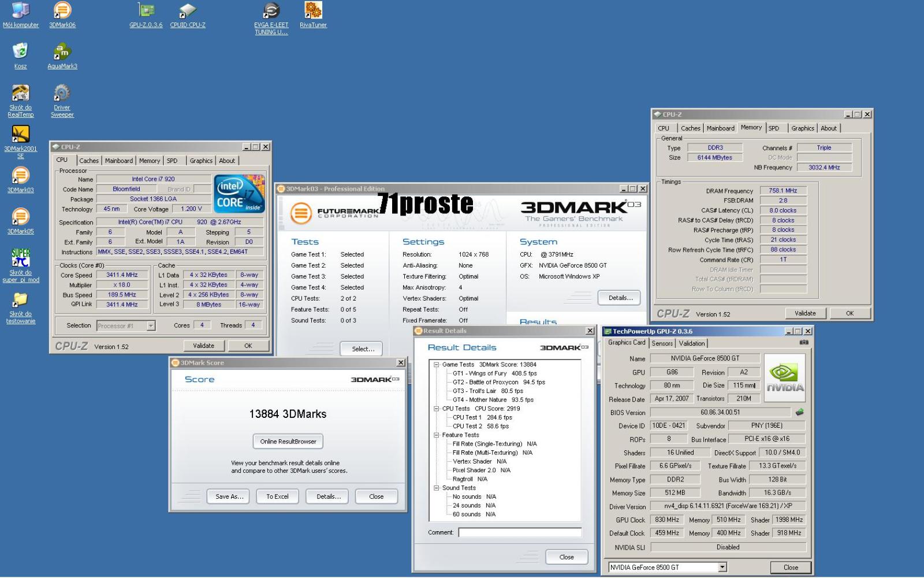Close the Result Details dialog with Close button

coord(567,557)
